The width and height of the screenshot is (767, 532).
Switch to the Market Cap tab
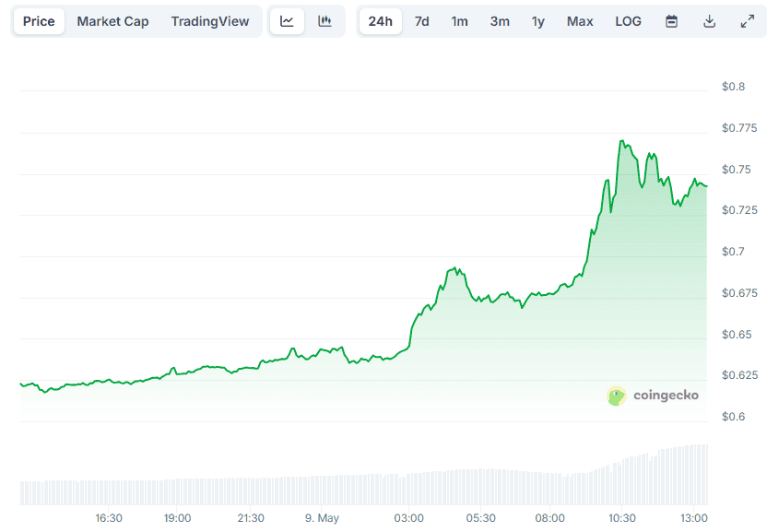point(112,21)
